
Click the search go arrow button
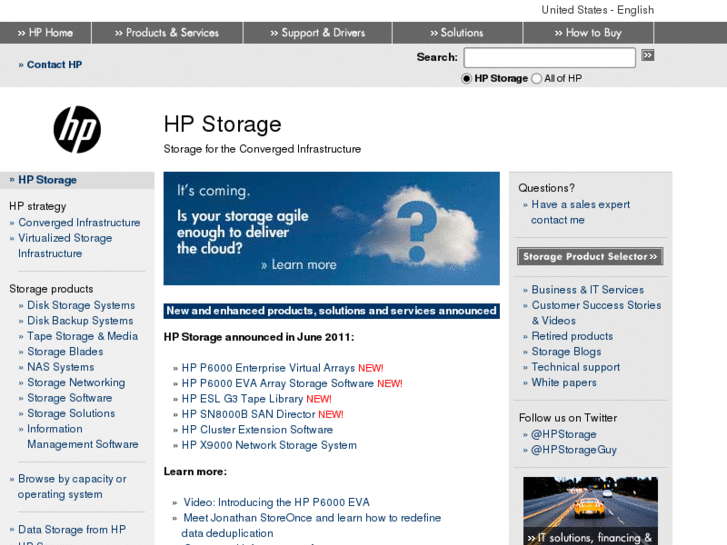648,55
